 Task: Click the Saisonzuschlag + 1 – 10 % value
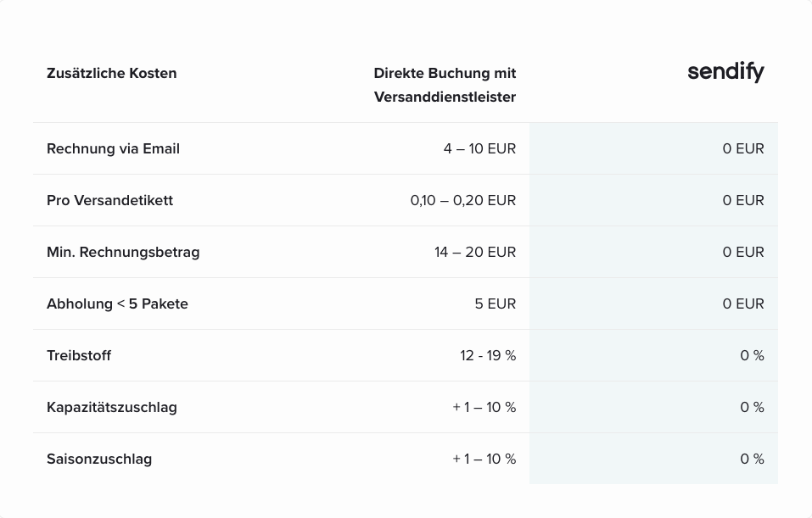(x=484, y=459)
